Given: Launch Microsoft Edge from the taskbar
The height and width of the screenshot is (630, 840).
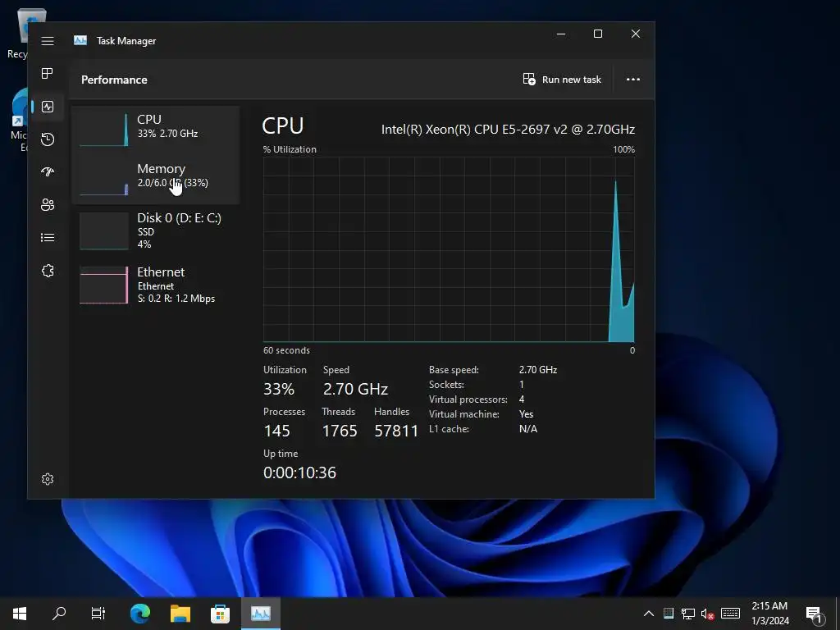Looking at the screenshot, I should [139, 614].
